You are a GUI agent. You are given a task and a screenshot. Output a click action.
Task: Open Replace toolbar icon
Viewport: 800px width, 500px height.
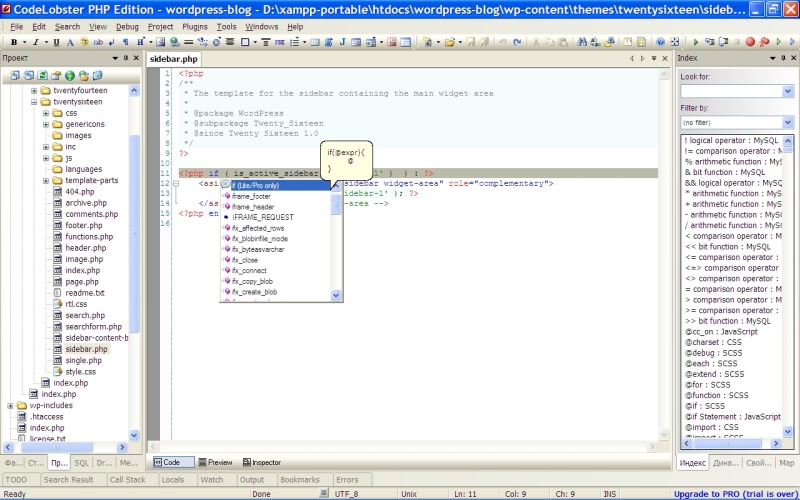click(x=595, y=42)
